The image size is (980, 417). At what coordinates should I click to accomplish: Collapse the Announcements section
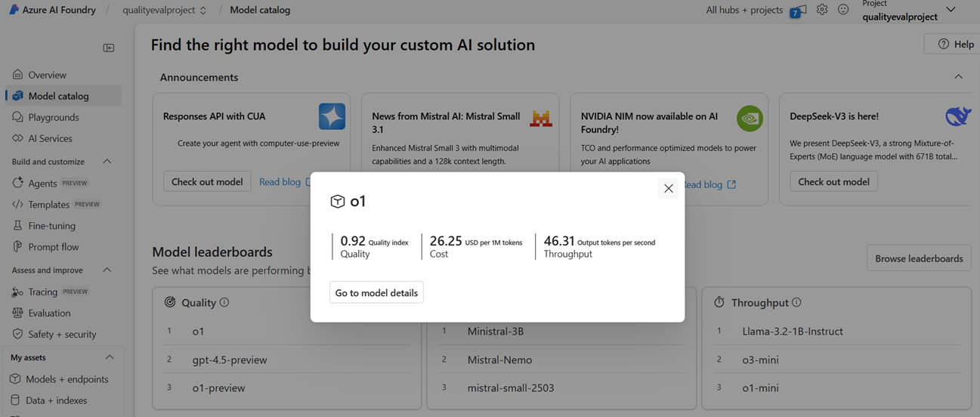coord(958,77)
